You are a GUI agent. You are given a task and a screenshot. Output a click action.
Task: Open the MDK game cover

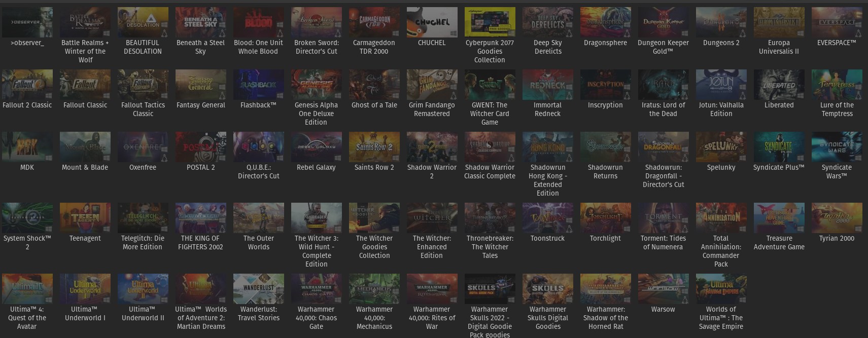click(27, 147)
